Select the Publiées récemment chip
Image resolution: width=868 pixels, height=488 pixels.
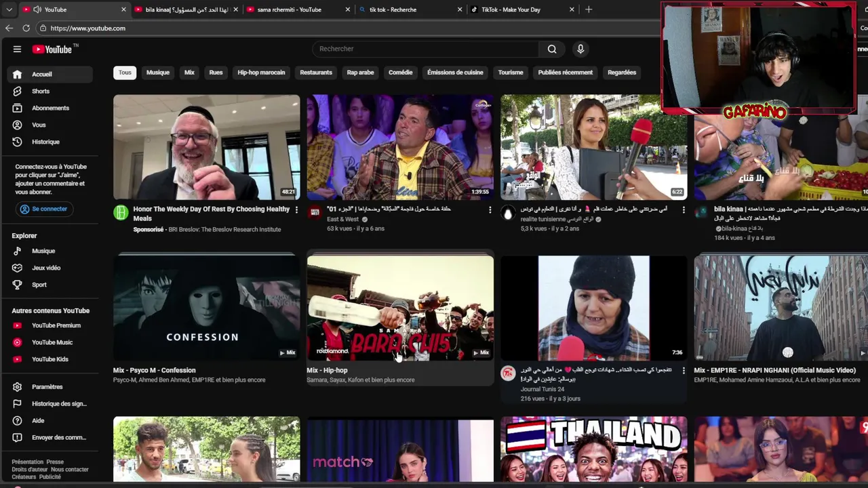pos(565,73)
